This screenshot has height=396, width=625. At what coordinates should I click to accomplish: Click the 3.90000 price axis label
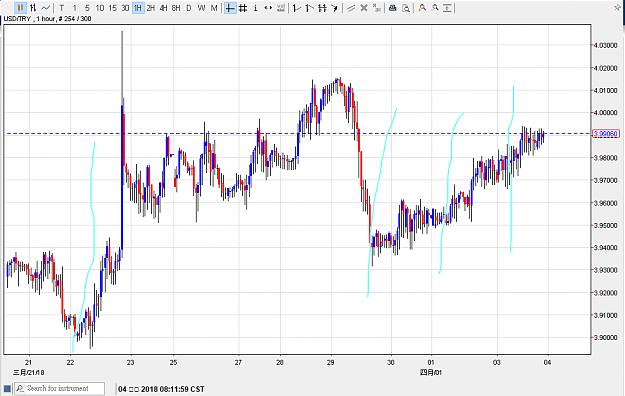point(605,338)
